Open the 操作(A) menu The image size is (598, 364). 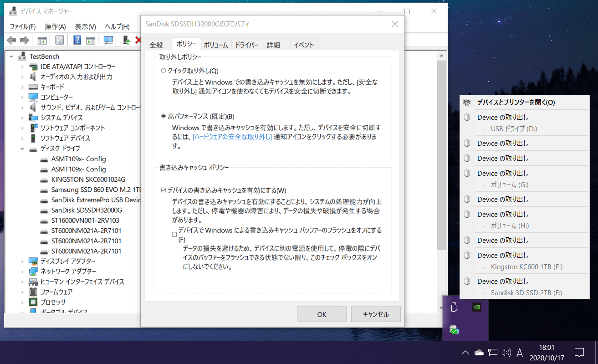[55, 27]
